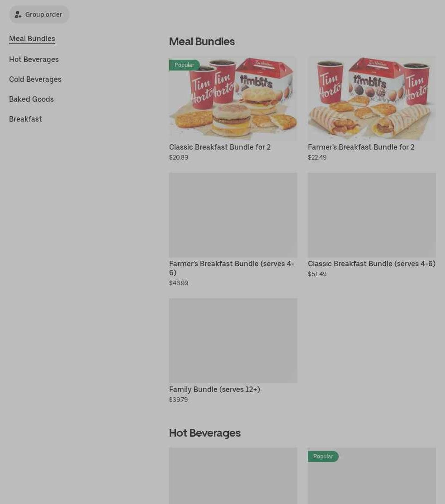
Task: Open the Baked Goods category
Action: [31, 99]
